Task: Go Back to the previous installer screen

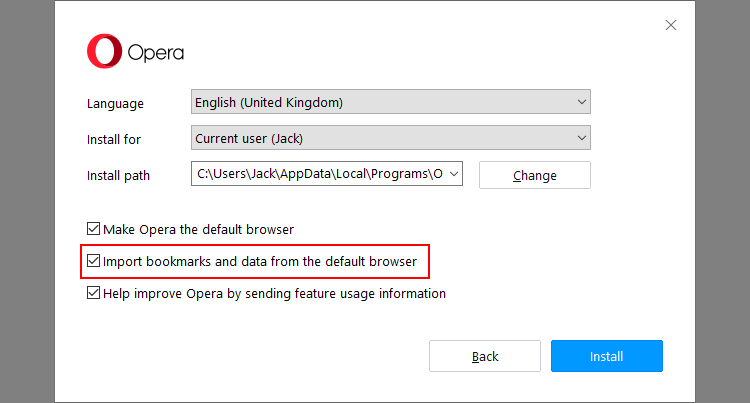Action: [x=485, y=356]
